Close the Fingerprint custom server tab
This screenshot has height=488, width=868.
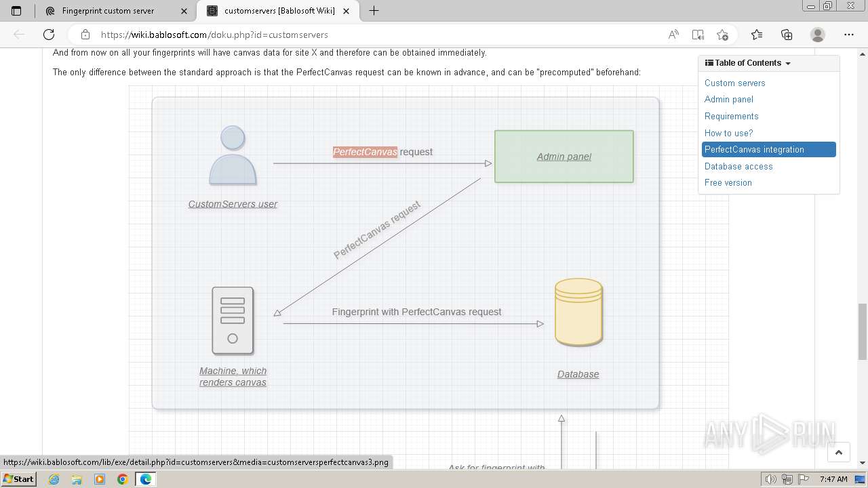[x=184, y=11]
